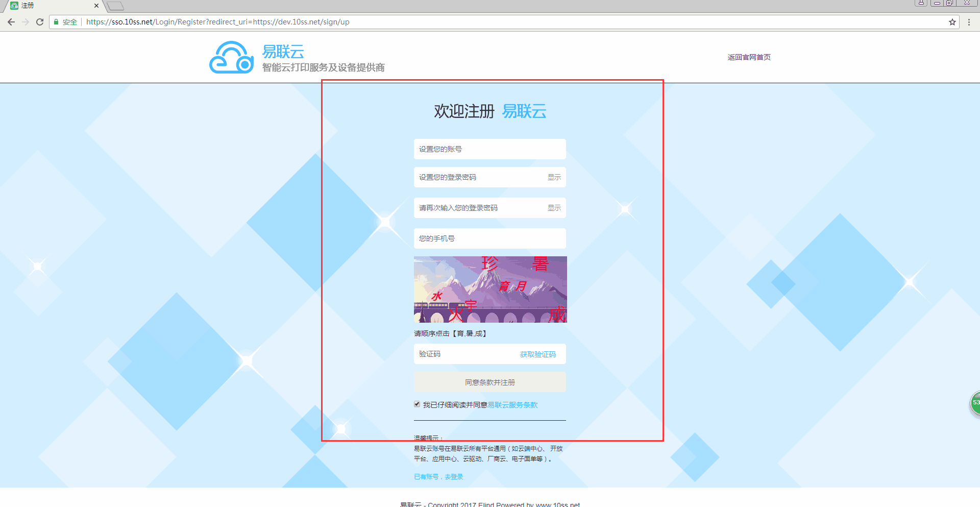Click captcha character 成
980x507 pixels.
pyautogui.click(x=558, y=314)
